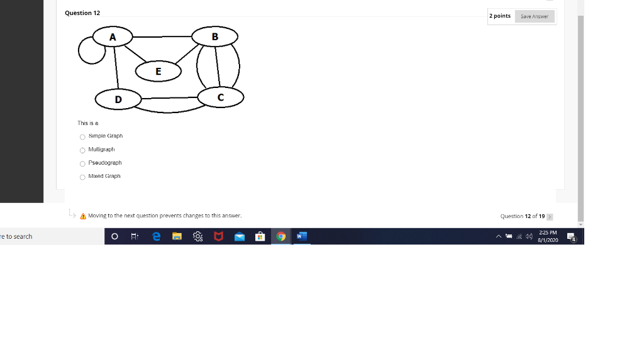644x362 pixels.
Task: Click node D in the graph
Action: [x=118, y=99]
